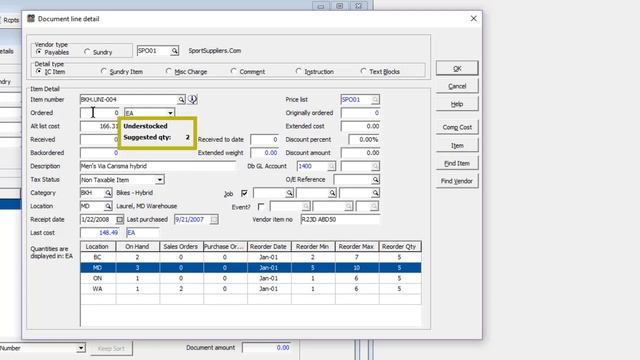The width and height of the screenshot is (640, 360).
Task: Open first Job field lookup magnifier
Action: (289, 193)
